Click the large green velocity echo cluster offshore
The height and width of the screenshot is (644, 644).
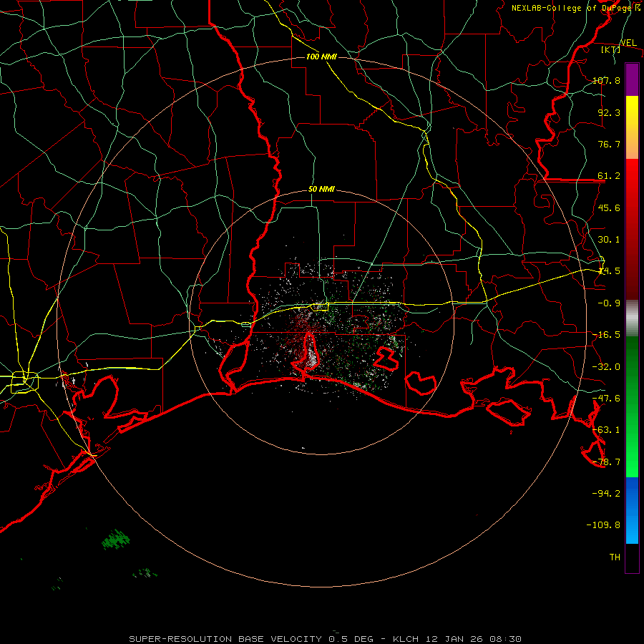tap(116, 540)
